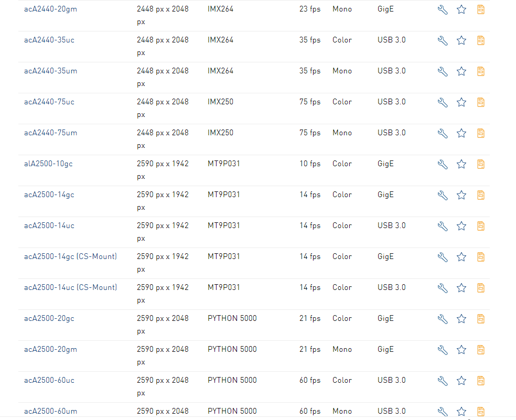
Task: Click the wrench icon for acA2500-14uc (CS-Mount)
Action: coord(443,288)
